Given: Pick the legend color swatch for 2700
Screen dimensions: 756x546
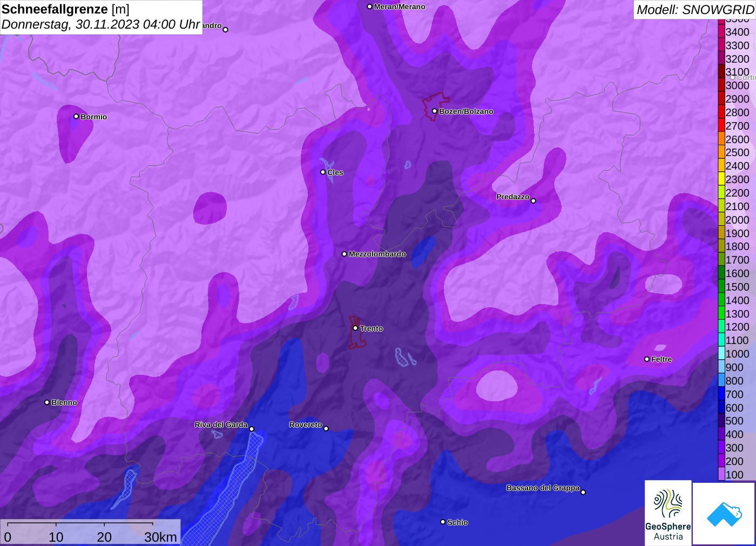Looking at the screenshot, I should [721, 126].
